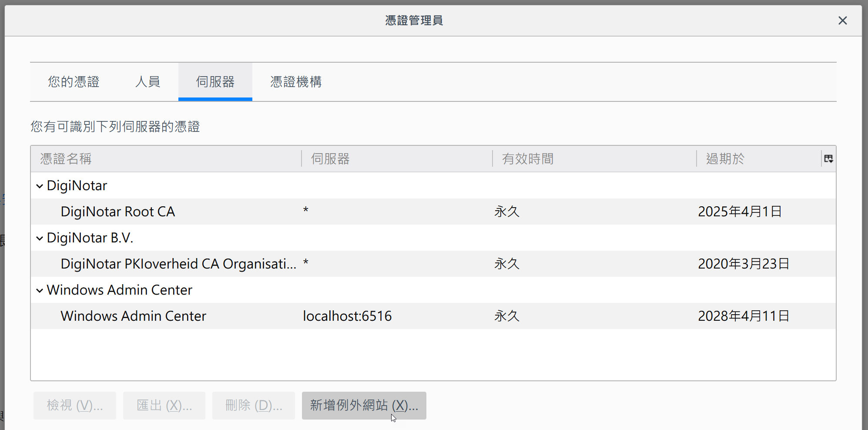This screenshot has height=430, width=868.
Task: Collapse the DigiNotar B.V. group
Action: click(40, 238)
